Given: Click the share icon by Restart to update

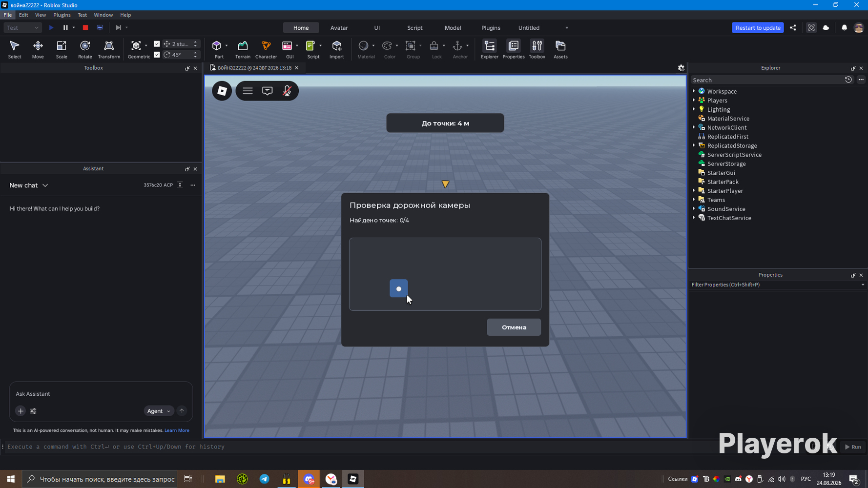Looking at the screenshot, I should point(793,28).
